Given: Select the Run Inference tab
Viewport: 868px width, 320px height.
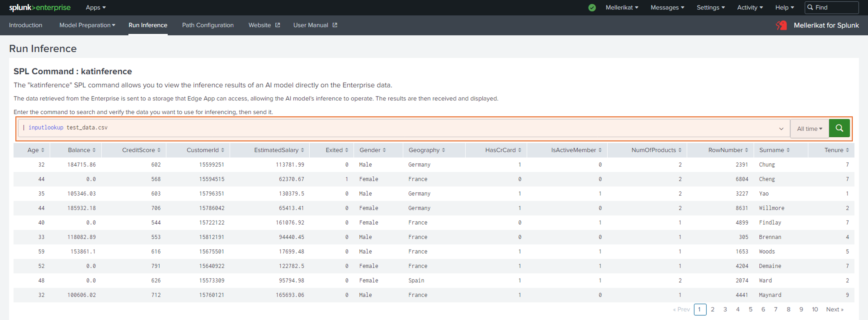Looking at the screenshot, I should (148, 25).
